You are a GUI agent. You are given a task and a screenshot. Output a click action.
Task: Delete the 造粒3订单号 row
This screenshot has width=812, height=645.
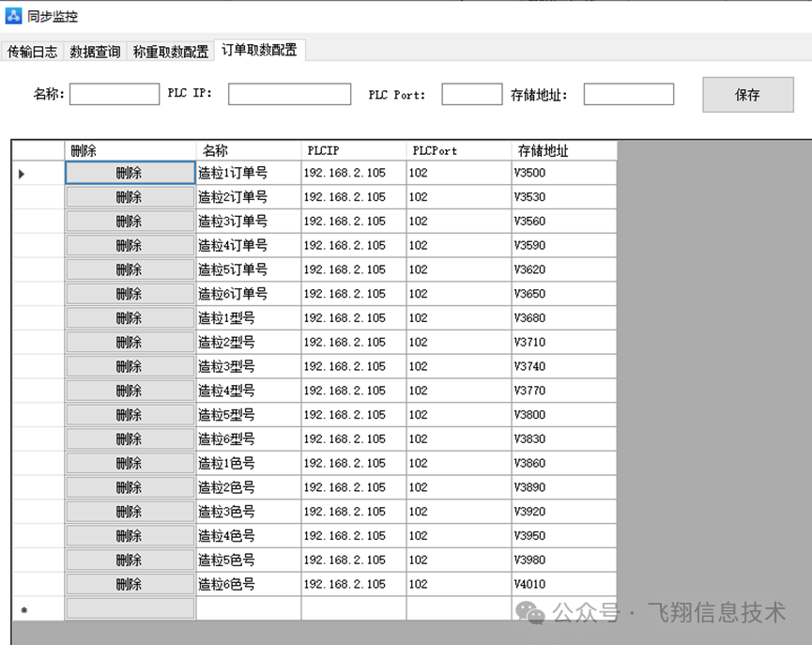click(130, 222)
